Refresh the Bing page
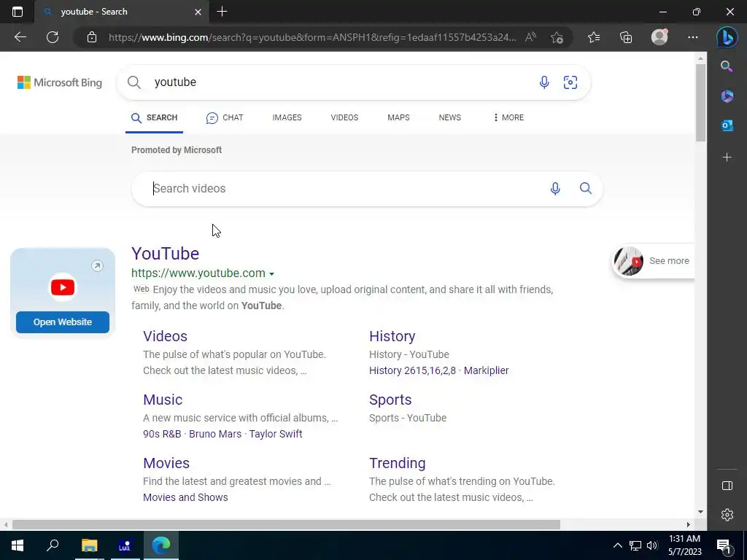747x560 pixels. 53,37
